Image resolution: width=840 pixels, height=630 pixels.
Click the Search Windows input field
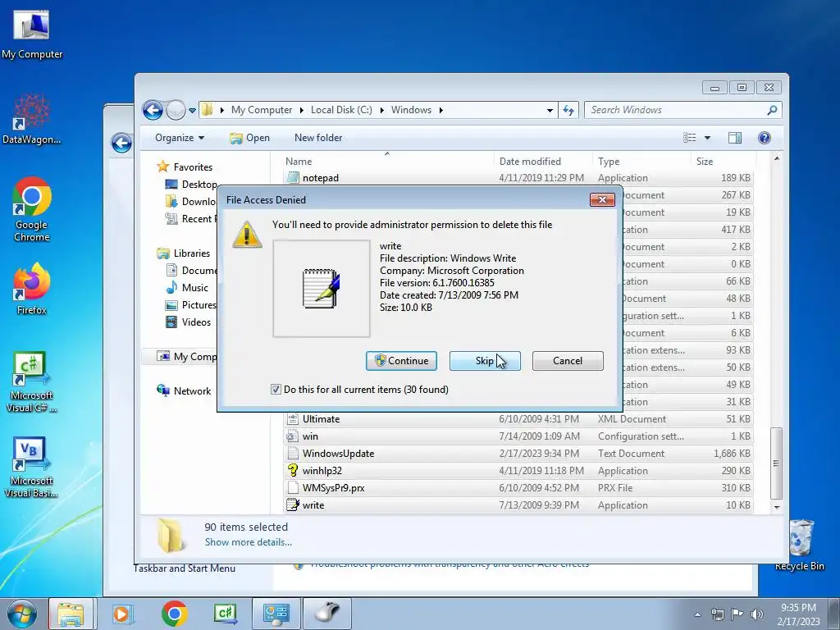point(675,110)
